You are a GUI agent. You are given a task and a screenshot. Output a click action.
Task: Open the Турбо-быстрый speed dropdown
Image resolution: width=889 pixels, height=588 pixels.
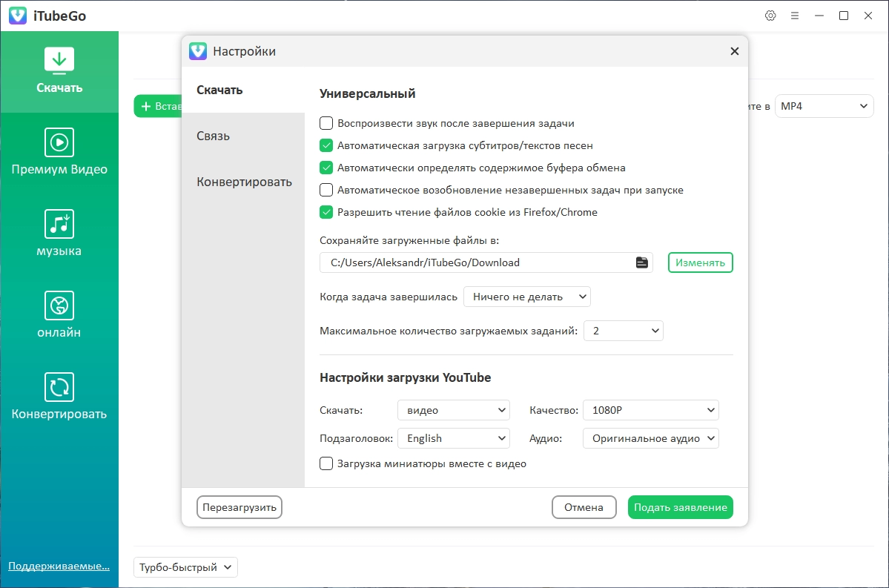(185, 567)
